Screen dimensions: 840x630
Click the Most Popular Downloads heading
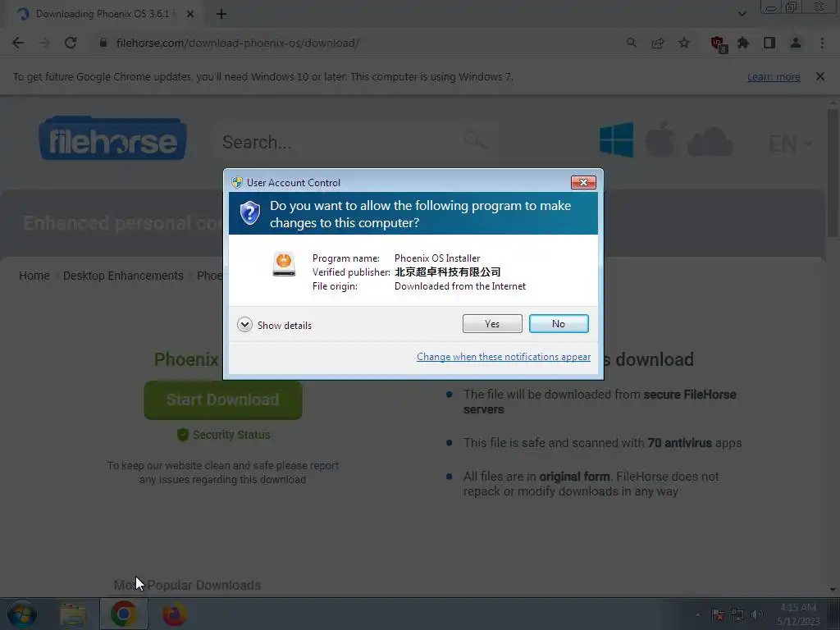pos(187,585)
